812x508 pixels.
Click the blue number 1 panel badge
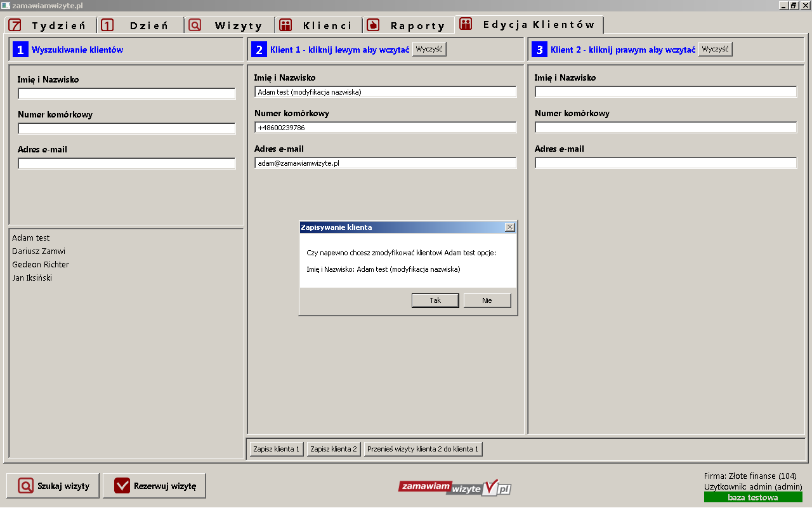click(21, 50)
